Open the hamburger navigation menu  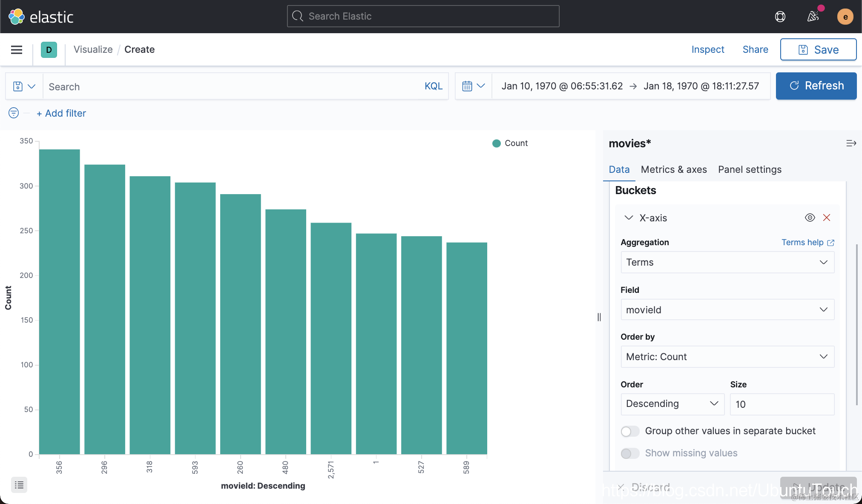click(x=17, y=50)
